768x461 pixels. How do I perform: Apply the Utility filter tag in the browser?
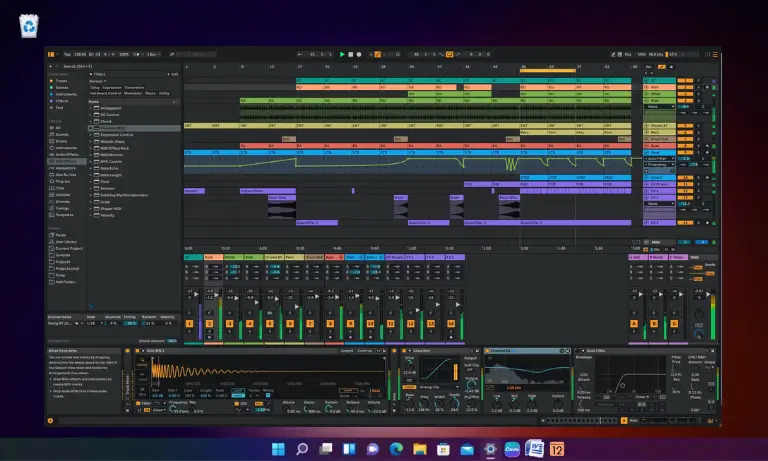(164, 93)
